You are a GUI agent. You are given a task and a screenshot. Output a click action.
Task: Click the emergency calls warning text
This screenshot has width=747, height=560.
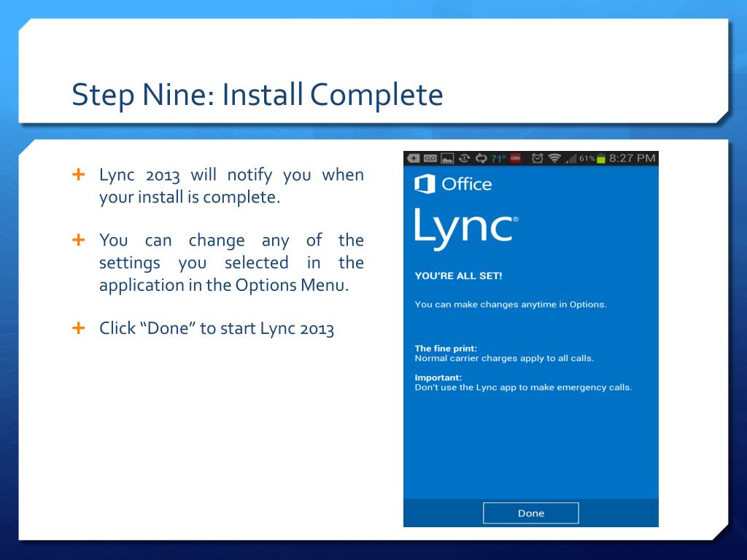523,387
